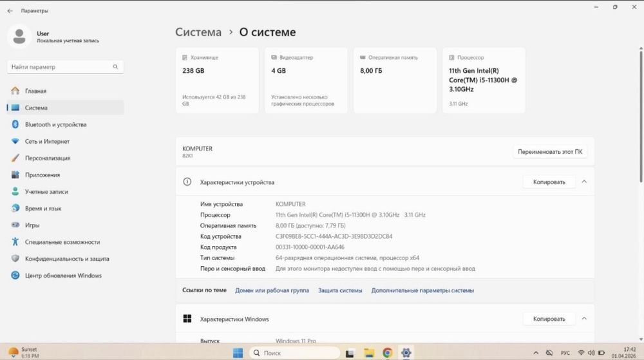Click the KOMPUTER device name value
This screenshot has height=360, width=644.
click(290, 204)
